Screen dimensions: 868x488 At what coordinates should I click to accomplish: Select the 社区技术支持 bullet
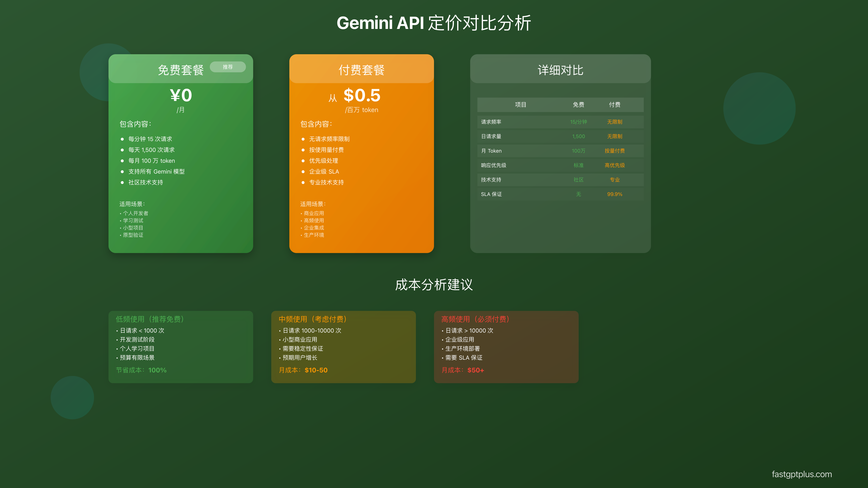click(146, 182)
